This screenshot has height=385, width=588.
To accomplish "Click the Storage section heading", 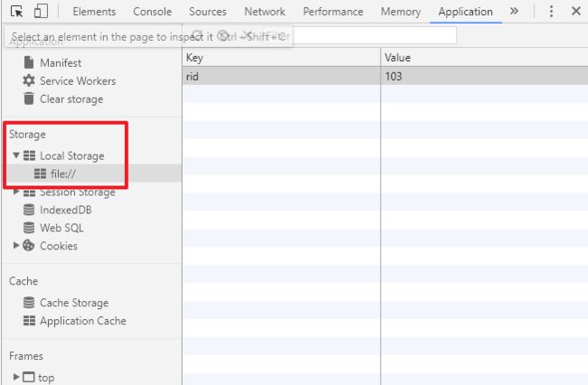I will (27, 134).
